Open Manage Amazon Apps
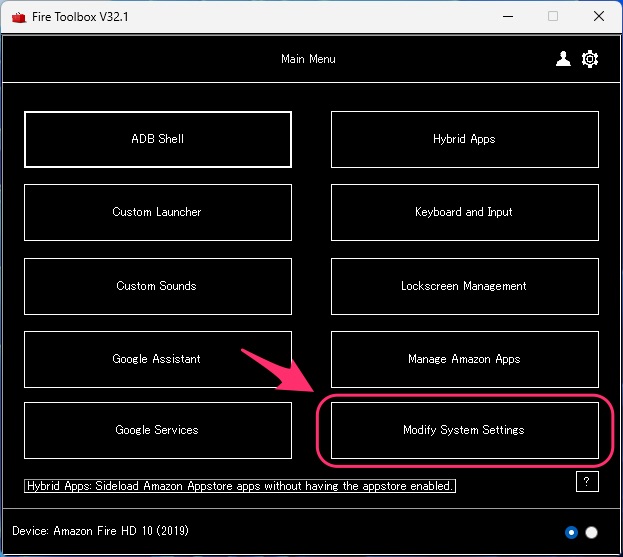The image size is (623, 557). click(464, 359)
